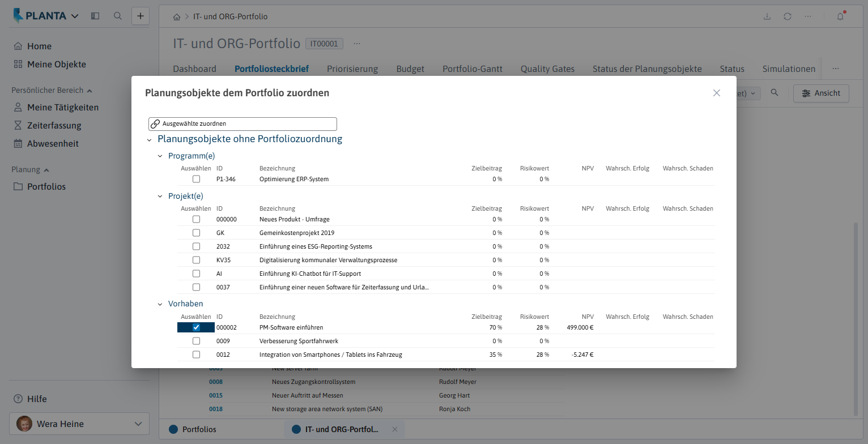Collapse the Vorhaben group
This screenshot has width=868, height=444.
point(160,304)
